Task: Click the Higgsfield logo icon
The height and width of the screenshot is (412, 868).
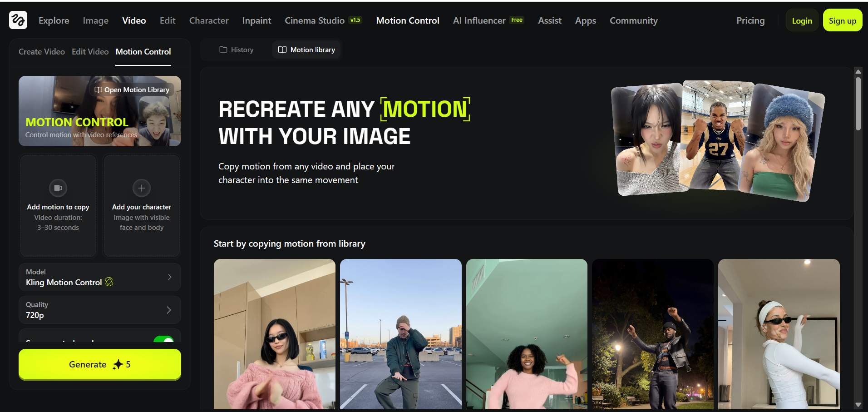Action: (18, 20)
